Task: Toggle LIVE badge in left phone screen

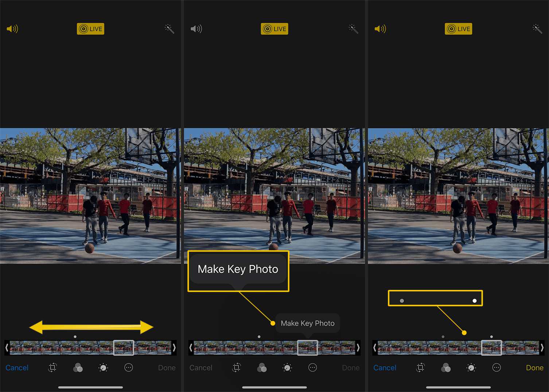Action: 90,29
